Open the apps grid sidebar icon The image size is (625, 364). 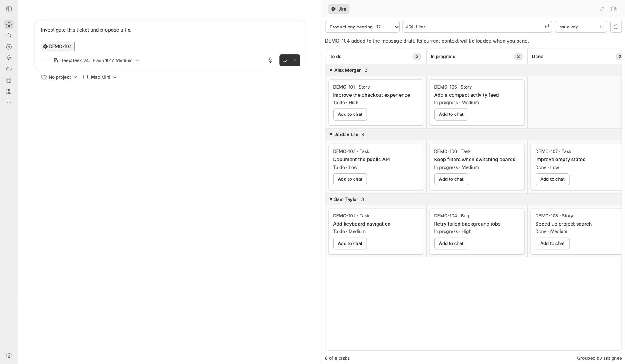click(9, 91)
